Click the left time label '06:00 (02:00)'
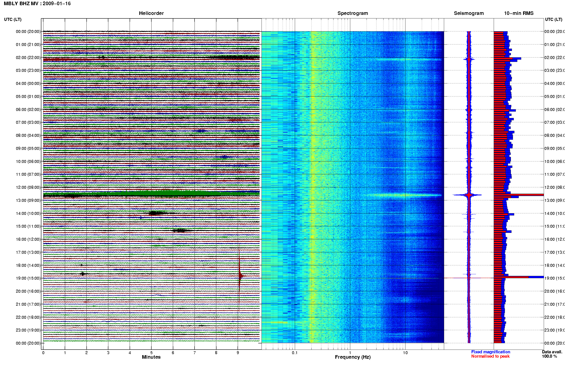The height and width of the screenshot is (368, 588). pyautogui.click(x=28, y=109)
